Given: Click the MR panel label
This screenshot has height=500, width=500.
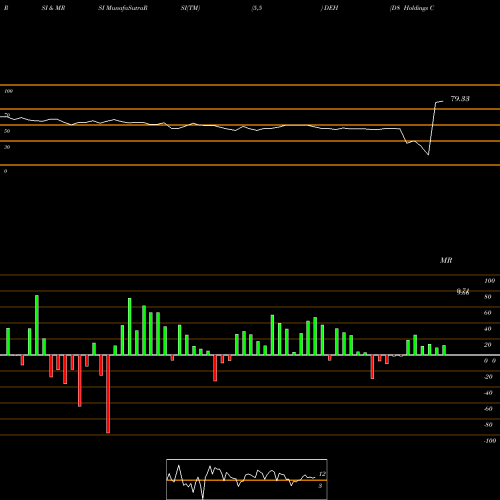Looking at the screenshot, I should tap(446, 260).
